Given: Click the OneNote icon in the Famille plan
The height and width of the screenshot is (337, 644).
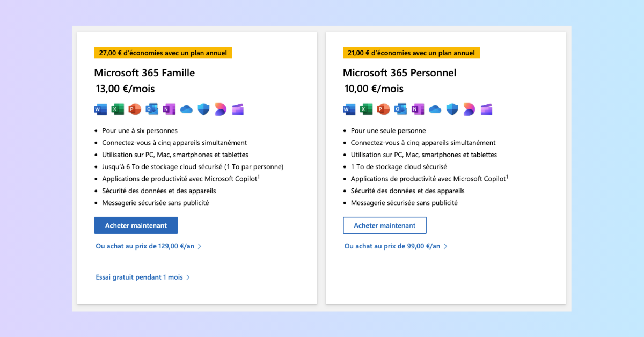Looking at the screenshot, I should (169, 109).
